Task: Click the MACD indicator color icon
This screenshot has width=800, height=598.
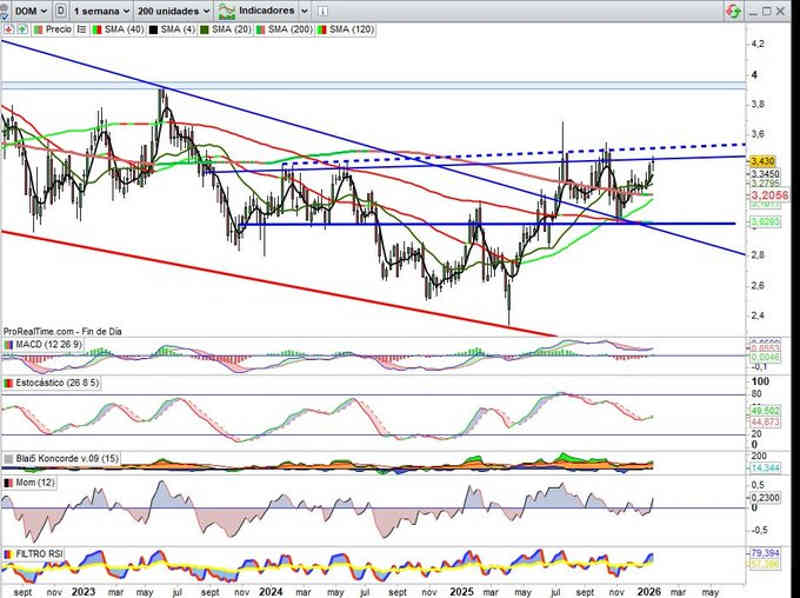Action: 8,345
